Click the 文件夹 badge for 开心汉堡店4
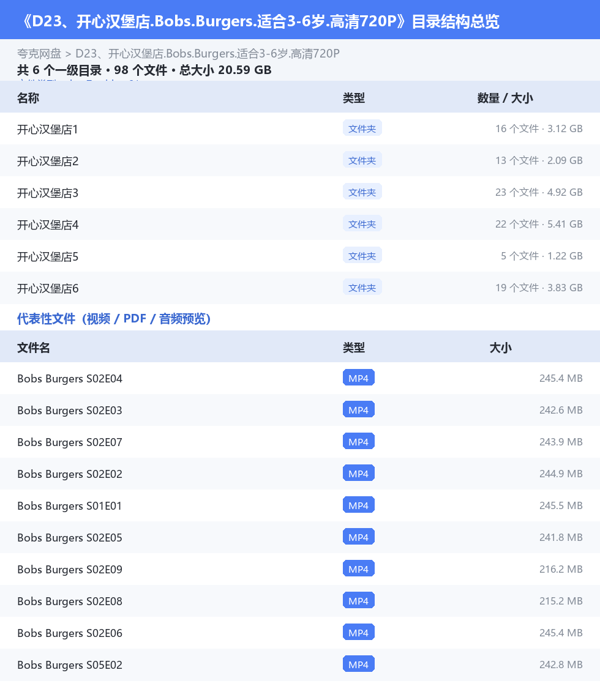 [x=362, y=224]
